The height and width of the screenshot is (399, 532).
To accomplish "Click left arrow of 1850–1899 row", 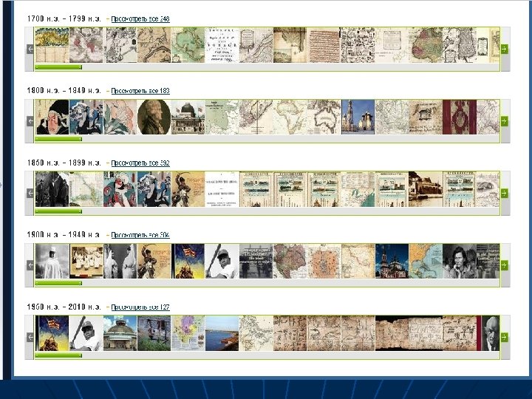I will (x=30, y=194).
